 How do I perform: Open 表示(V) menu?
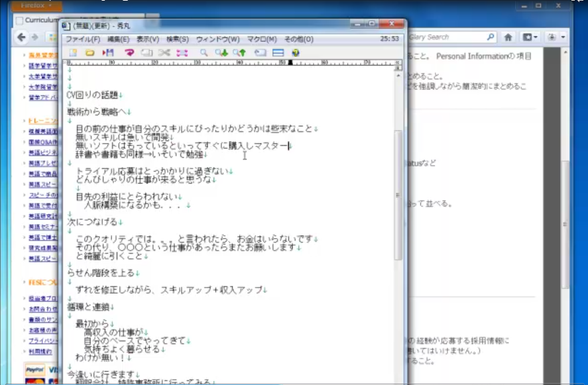[147, 39]
